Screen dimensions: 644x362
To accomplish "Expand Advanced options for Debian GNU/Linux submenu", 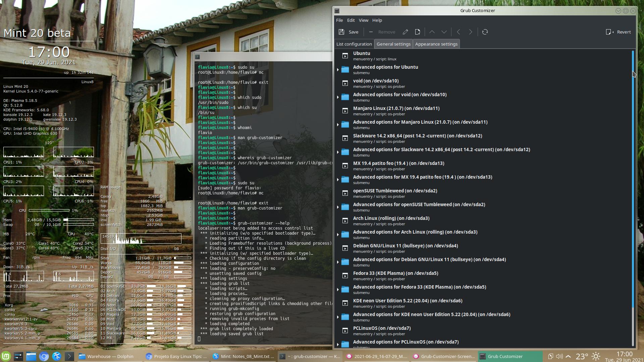I will [x=338, y=262].
